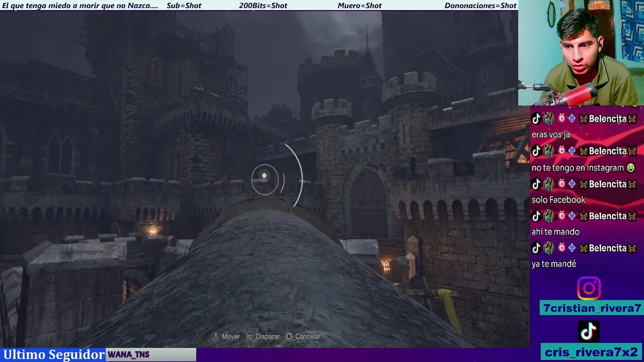This screenshot has width=644, height=362.
Task: Click the avatar picture on the 'no te tengo en instagram' sender row
Action: tap(549, 151)
